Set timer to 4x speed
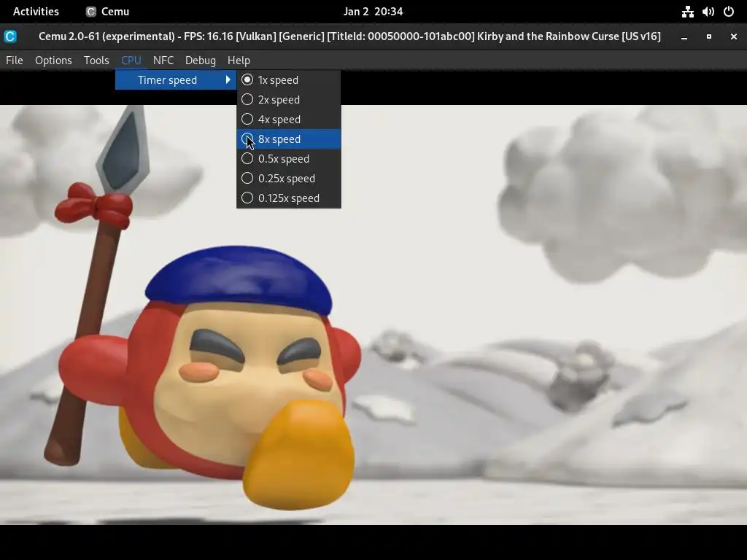 [289, 119]
